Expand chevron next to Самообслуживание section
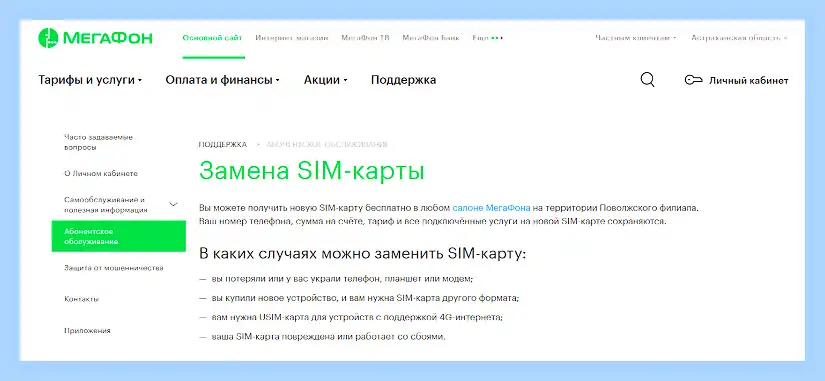Image resolution: width=825 pixels, height=381 pixels. [x=173, y=204]
